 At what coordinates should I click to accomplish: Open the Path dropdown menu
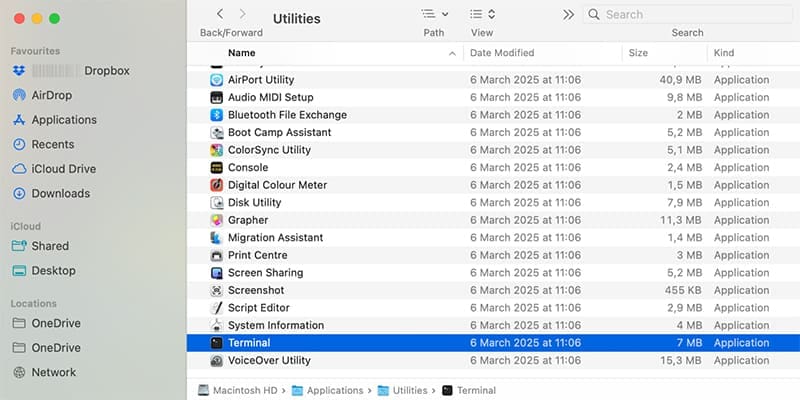pos(435,14)
